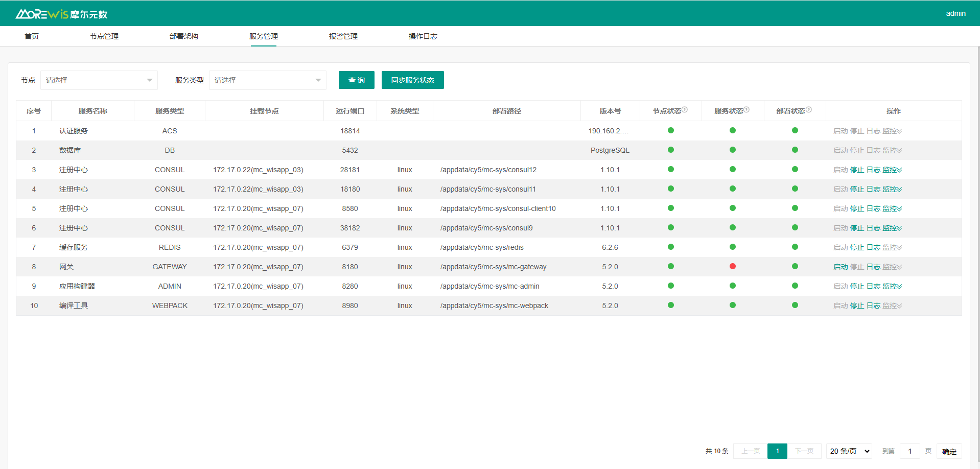The width and height of the screenshot is (980, 469).
Task: Click the green service status dot for ADMIN
Action: click(733, 286)
